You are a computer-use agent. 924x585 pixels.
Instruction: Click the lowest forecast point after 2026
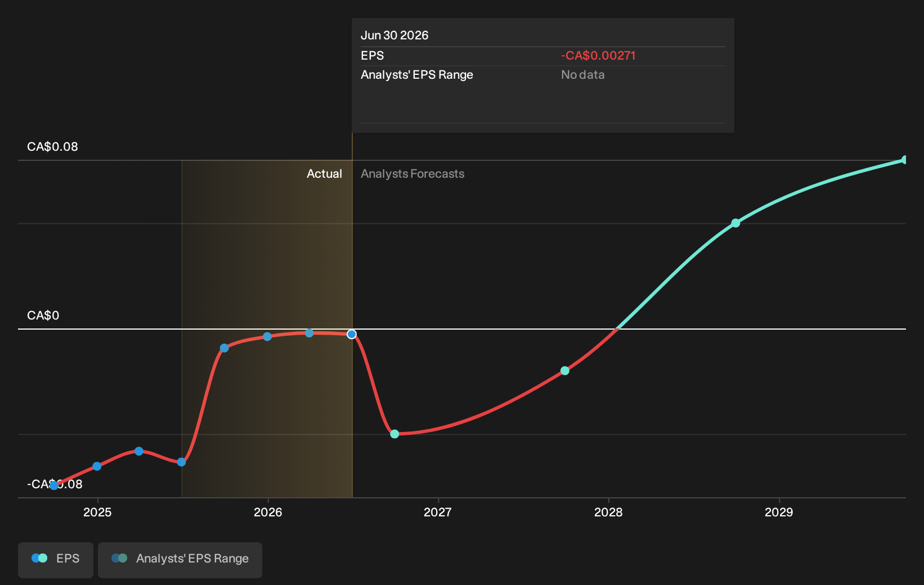point(394,434)
